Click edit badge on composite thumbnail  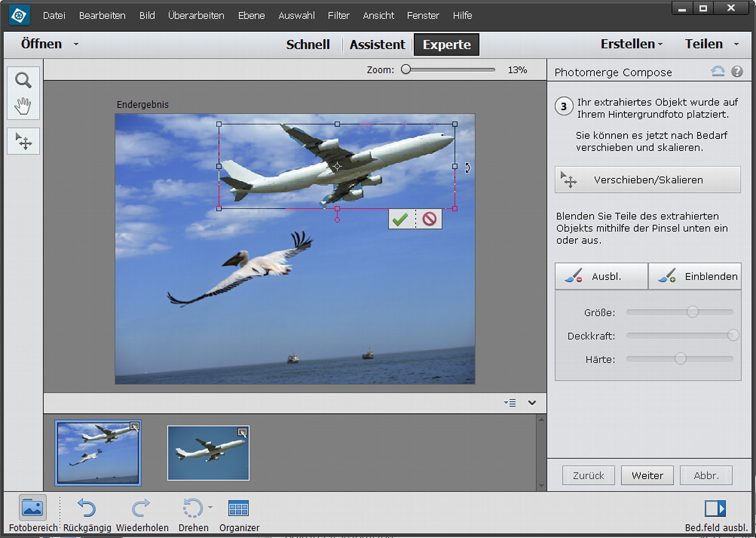pyautogui.click(x=134, y=427)
